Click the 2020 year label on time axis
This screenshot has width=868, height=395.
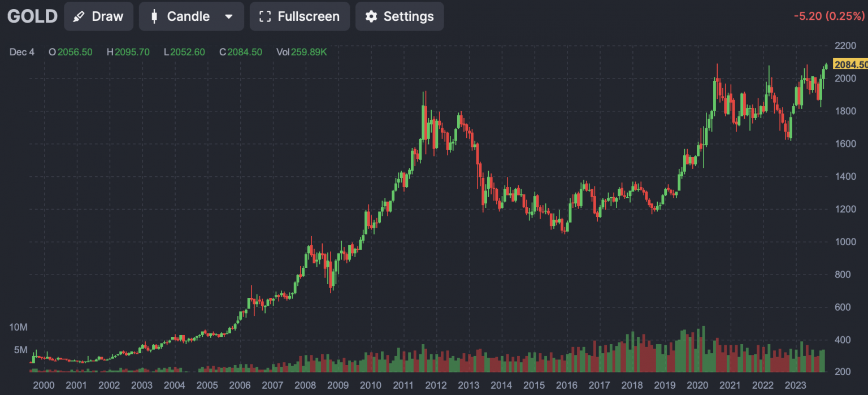[697, 386]
